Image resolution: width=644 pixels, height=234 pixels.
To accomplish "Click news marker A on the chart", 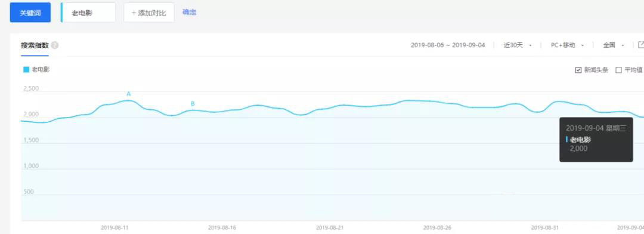I will tap(129, 94).
